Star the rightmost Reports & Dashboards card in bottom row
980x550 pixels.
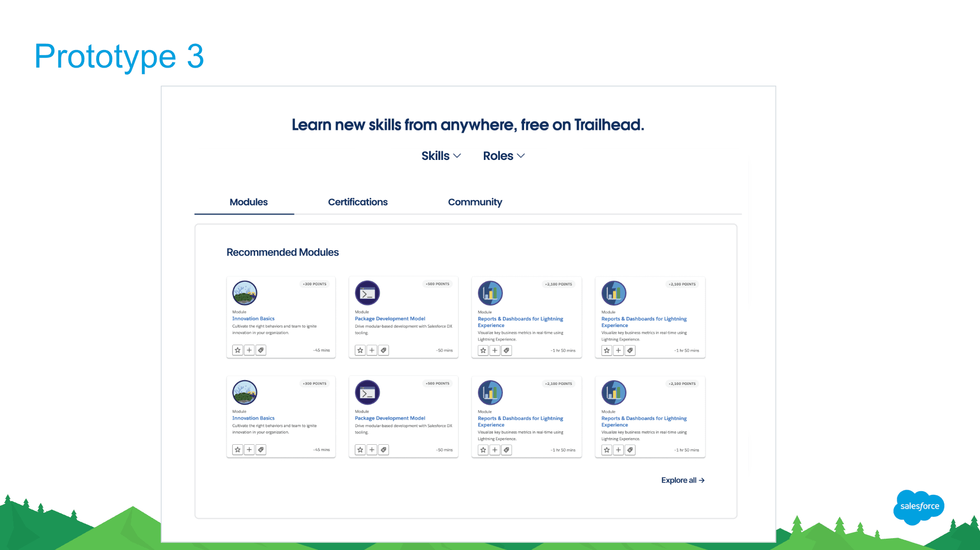[607, 450]
